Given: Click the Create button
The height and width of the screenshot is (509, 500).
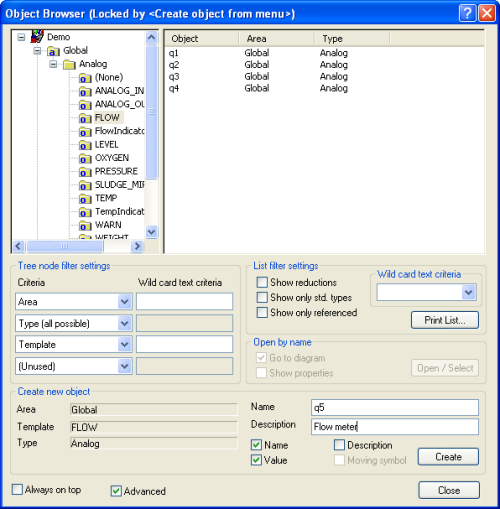Looking at the screenshot, I should [x=448, y=457].
